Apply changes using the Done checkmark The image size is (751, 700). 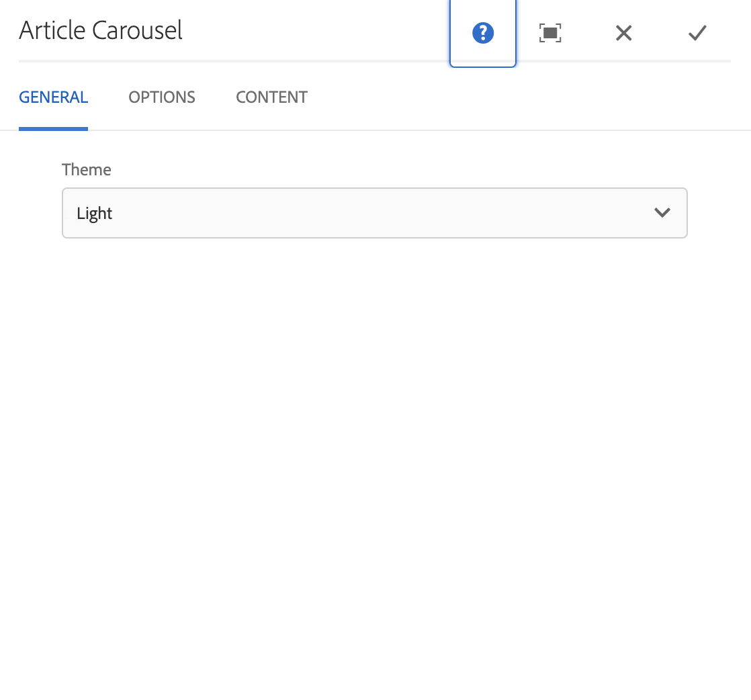pyautogui.click(x=697, y=32)
